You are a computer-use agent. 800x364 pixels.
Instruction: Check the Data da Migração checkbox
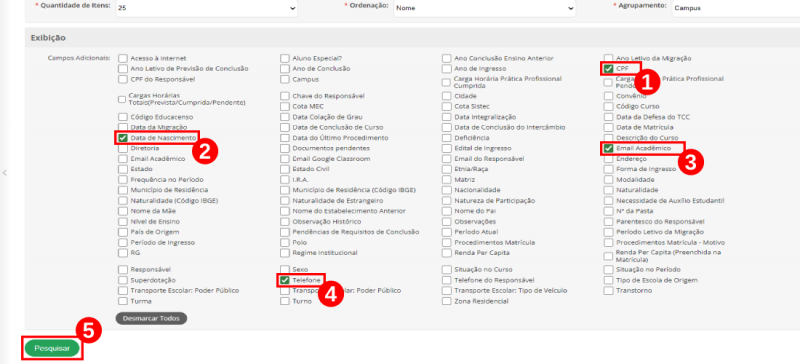coord(122,127)
